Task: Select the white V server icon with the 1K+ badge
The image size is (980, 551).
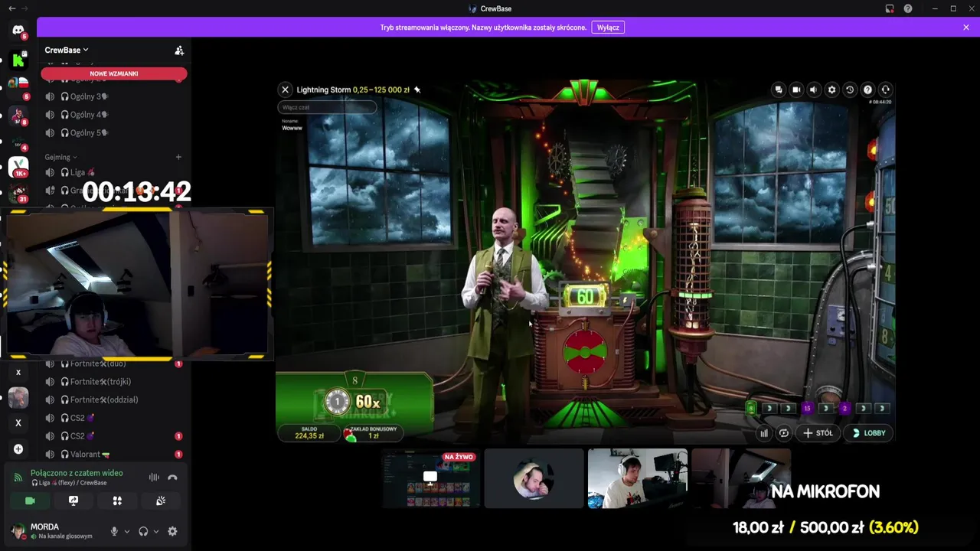Action: pyautogui.click(x=18, y=165)
